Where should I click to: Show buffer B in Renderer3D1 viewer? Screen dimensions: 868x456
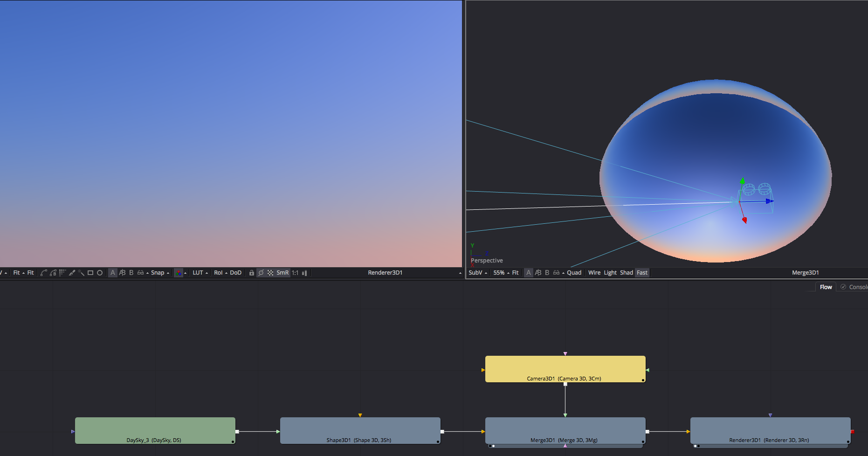131,273
